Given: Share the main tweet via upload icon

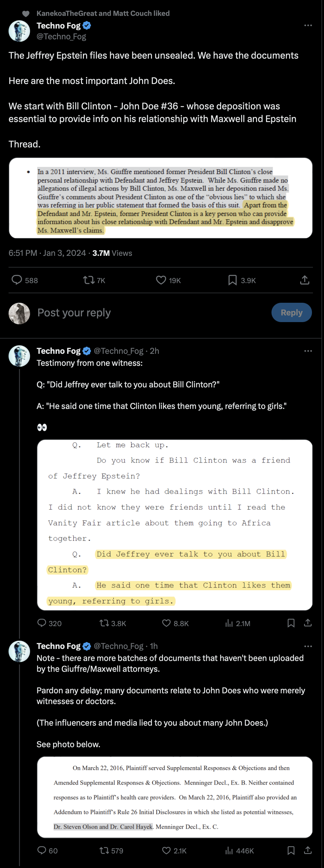Looking at the screenshot, I should 304,280.
